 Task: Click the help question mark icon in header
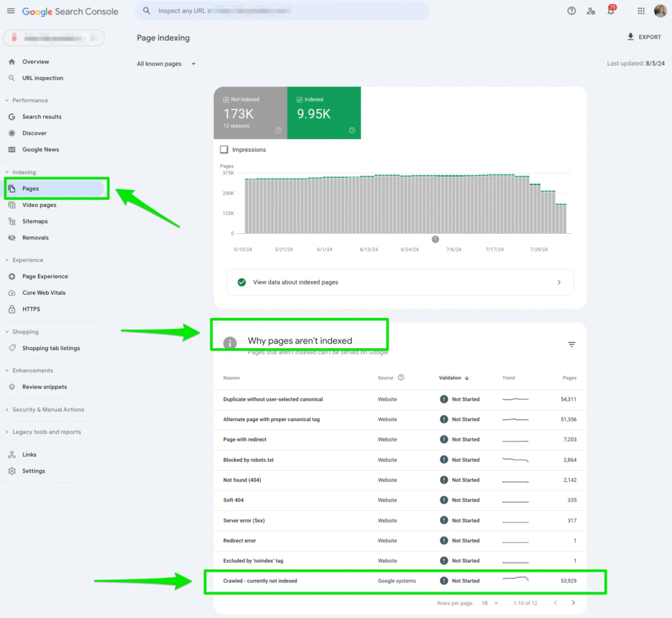click(x=571, y=11)
